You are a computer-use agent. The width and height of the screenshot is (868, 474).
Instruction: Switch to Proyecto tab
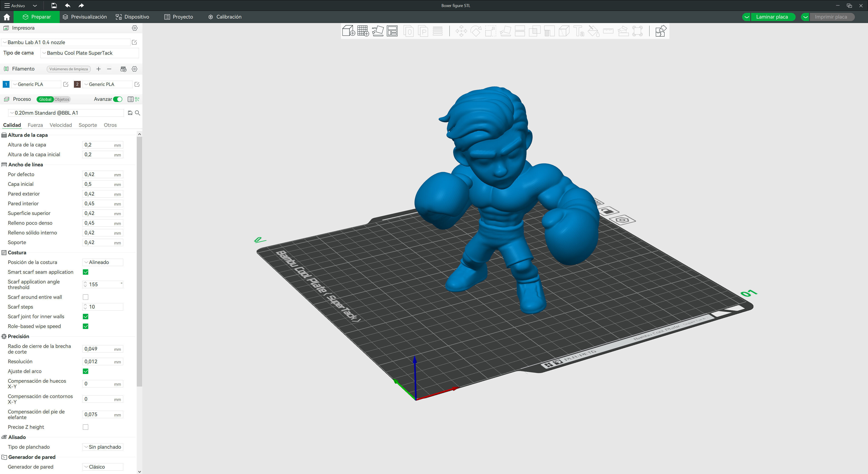point(179,17)
